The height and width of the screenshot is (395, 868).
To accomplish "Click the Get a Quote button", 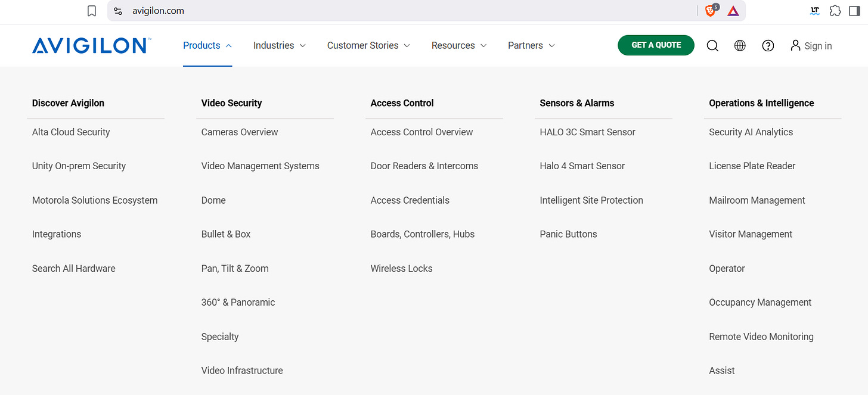I will (x=656, y=45).
